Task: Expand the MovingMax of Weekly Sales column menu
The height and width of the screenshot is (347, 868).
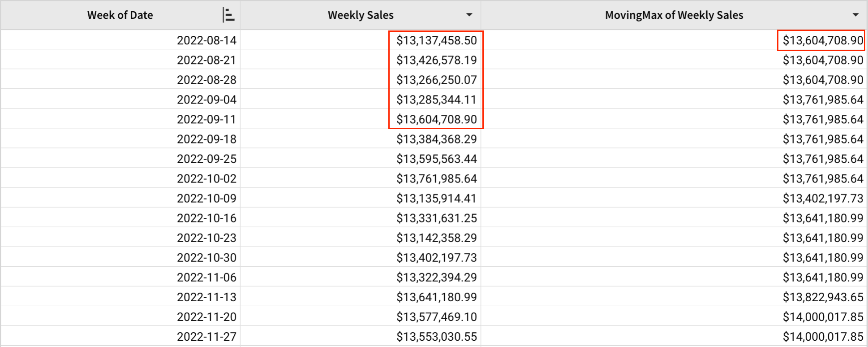Action: pyautogui.click(x=855, y=15)
